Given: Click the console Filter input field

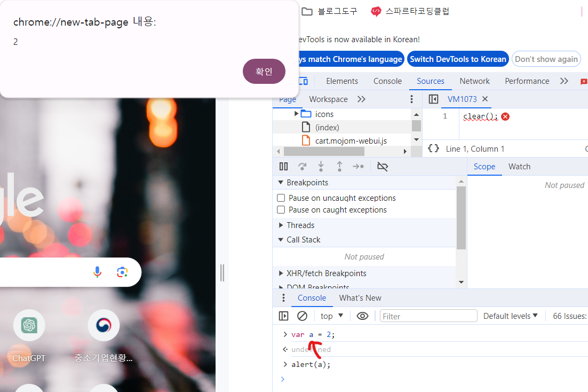Looking at the screenshot, I should [x=428, y=316].
